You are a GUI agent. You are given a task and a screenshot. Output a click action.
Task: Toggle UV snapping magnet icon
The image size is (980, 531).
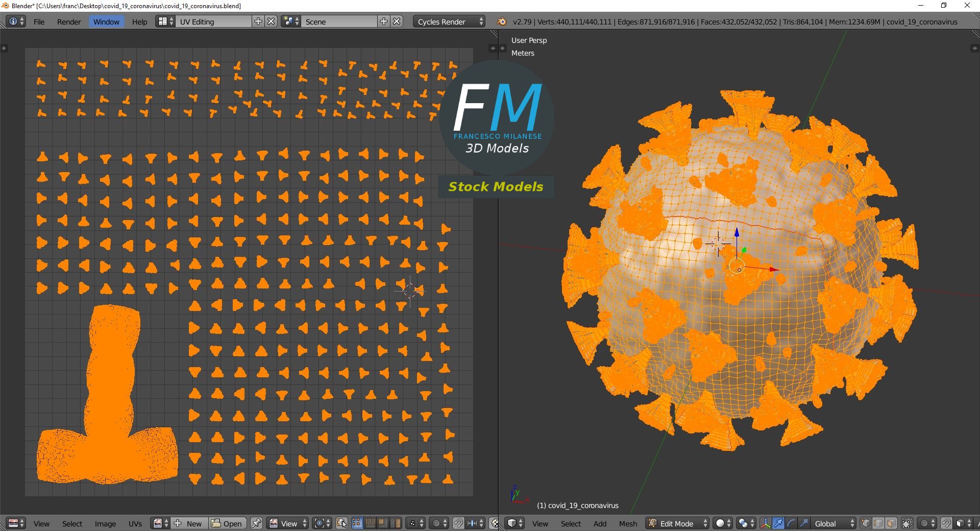tap(458, 523)
